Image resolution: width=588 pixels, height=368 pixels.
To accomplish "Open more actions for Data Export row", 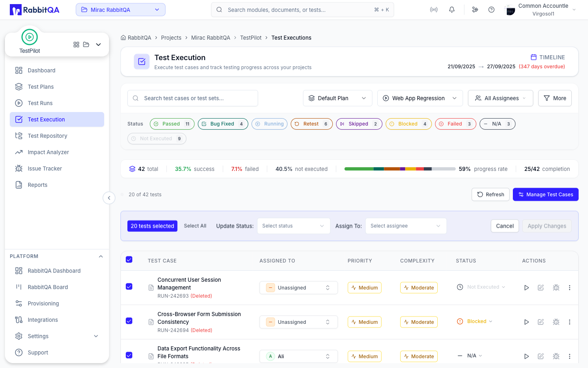I will point(570,357).
